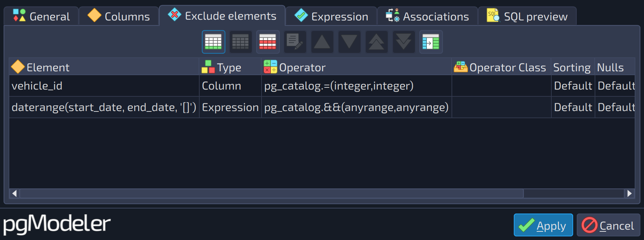
Task: Click the Sorting column header
Action: point(573,67)
